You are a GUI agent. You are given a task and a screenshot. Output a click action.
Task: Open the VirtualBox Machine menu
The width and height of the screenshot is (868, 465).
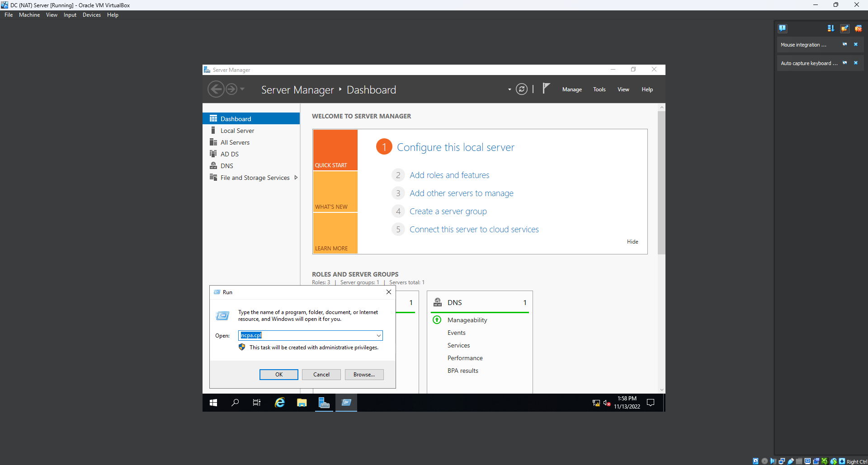pos(29,15)
